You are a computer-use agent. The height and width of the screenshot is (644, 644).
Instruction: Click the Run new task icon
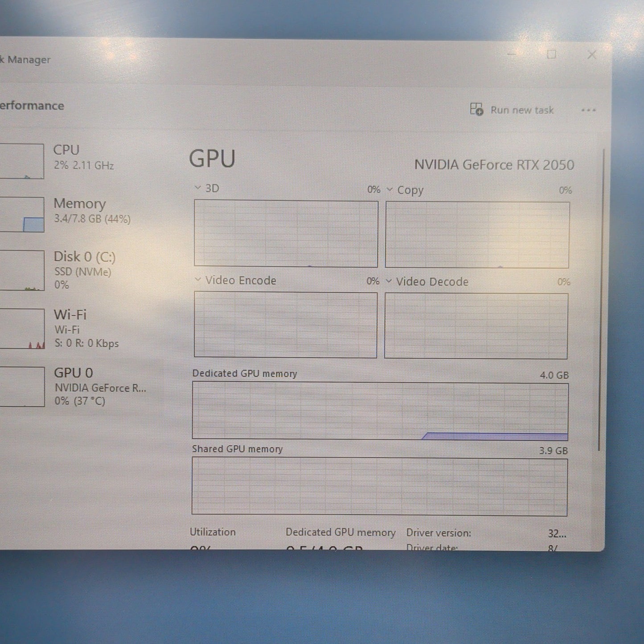coord(476,109)
